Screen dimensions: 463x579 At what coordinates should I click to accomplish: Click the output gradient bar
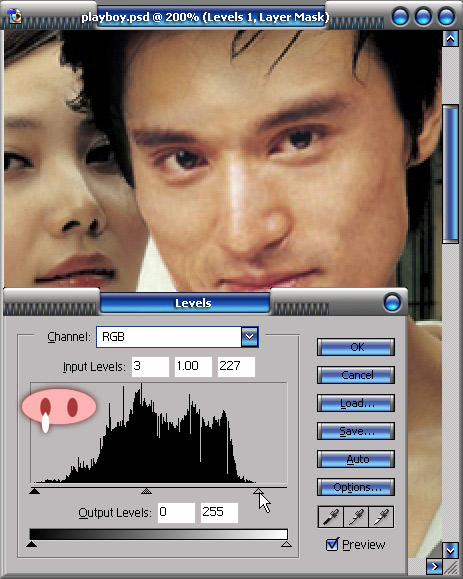point(159,534)
